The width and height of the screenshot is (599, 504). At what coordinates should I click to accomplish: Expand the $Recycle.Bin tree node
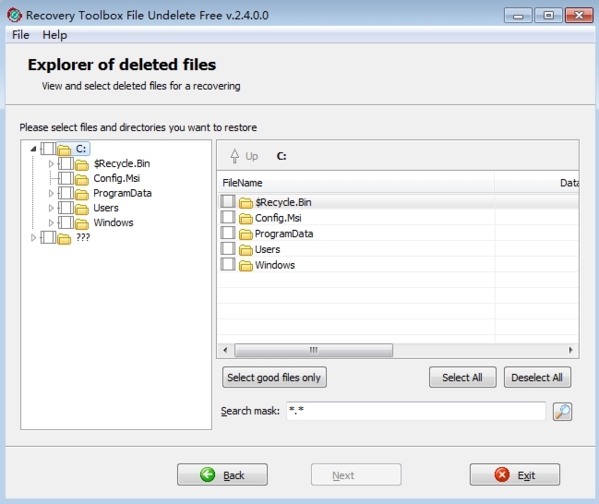coord(51,164)
